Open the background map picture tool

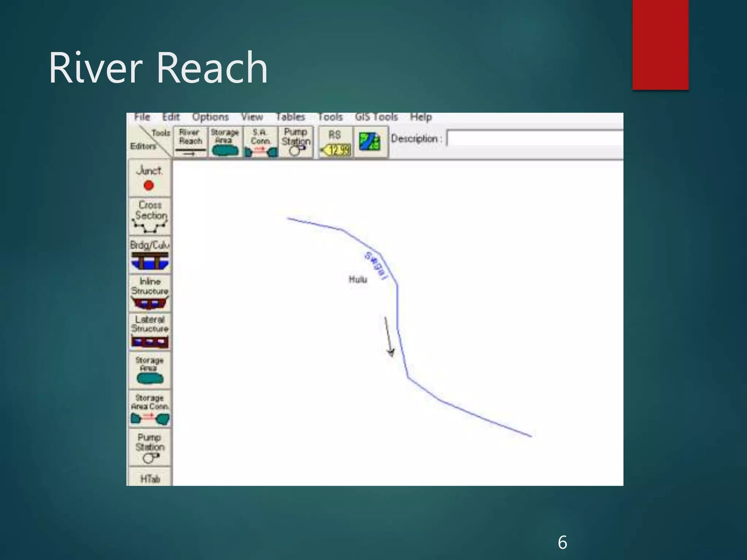tap(370, 142)
